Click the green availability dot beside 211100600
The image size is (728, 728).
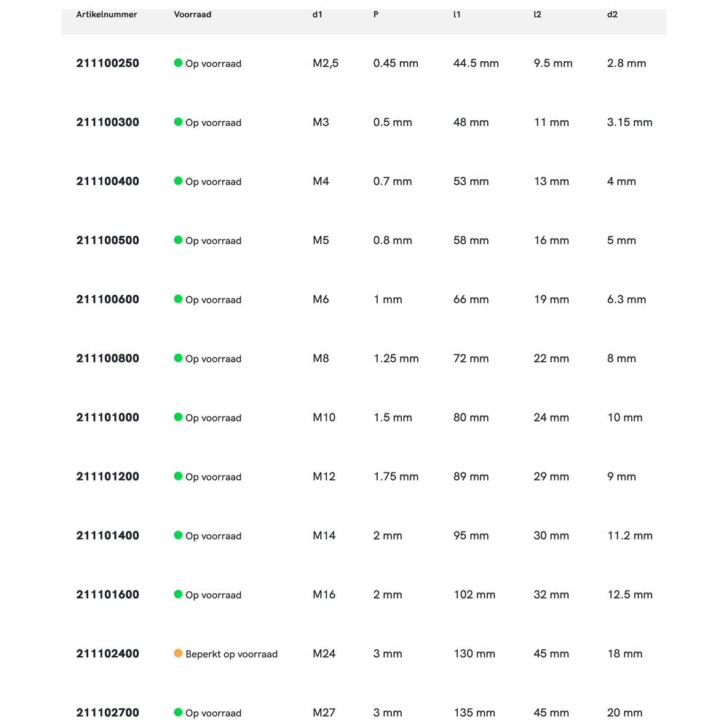[178, 298]
